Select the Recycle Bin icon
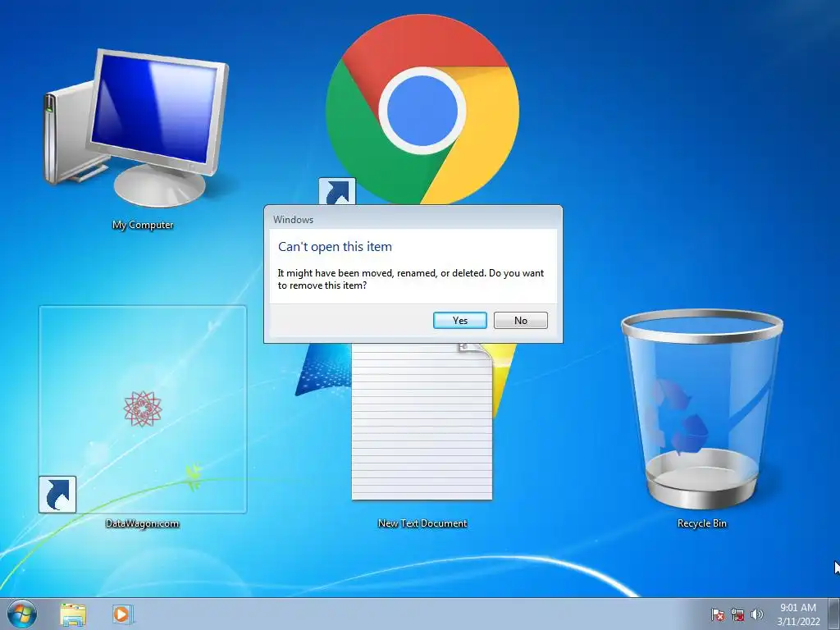 (x=702, y=409)
